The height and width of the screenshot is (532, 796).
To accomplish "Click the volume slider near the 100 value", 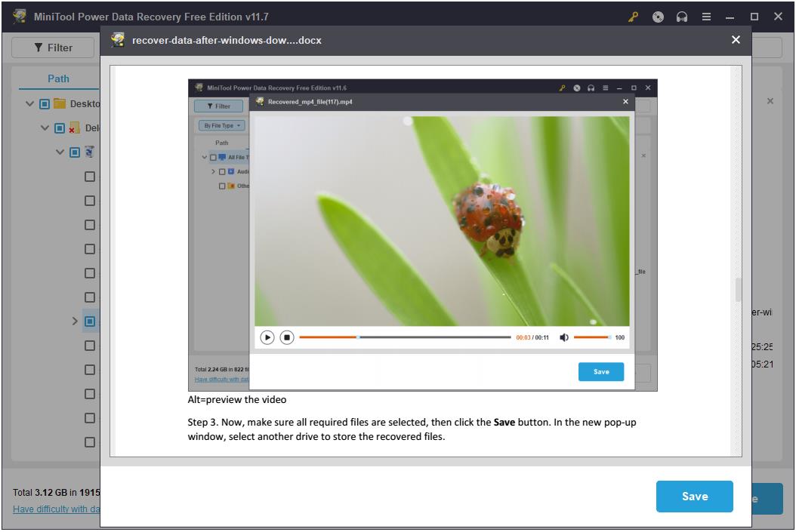I will 592,337.
